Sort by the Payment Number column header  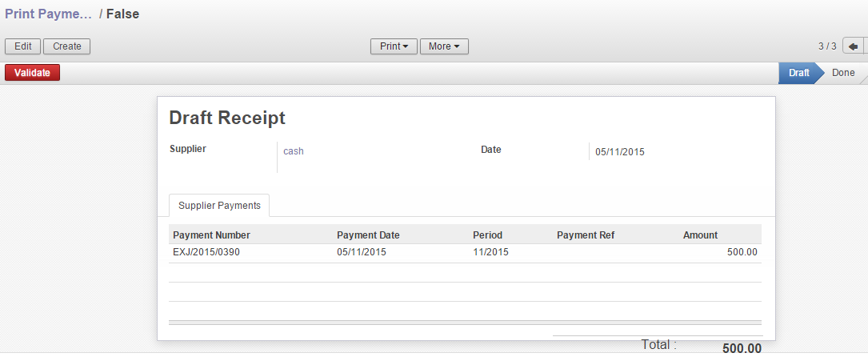tap(212, 235)
